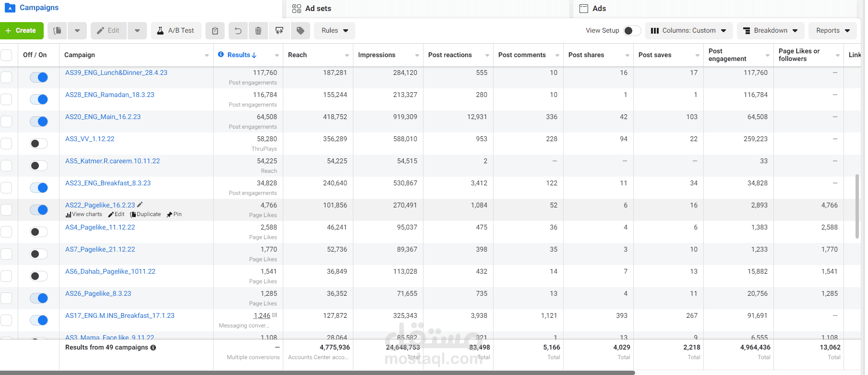The width and height of the screenshot is (868, 375).
Task: Click the Results column info icon
Action: [221, 55]
